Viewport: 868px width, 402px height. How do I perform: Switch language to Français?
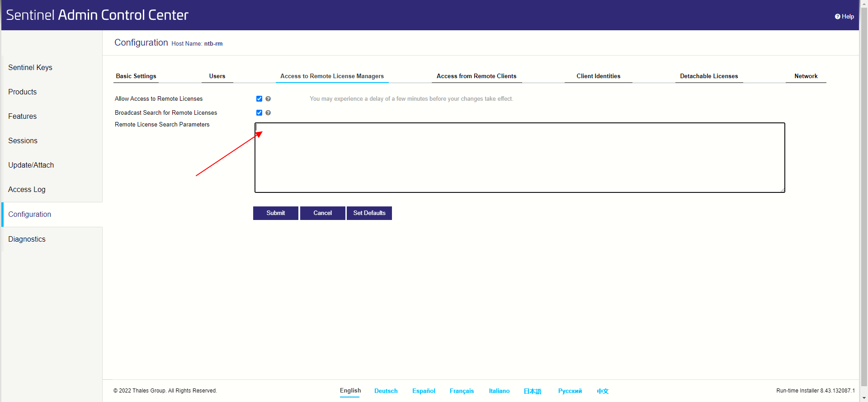click(462, 391)
